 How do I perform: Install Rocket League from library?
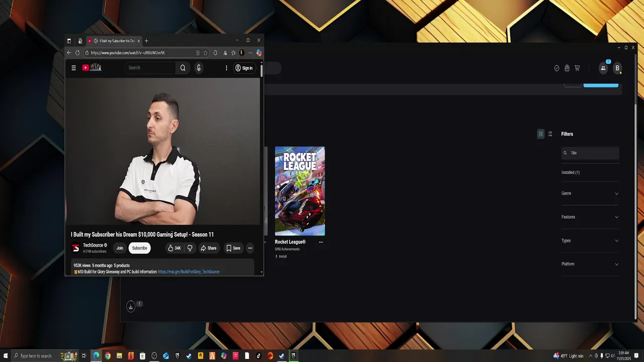[281, 256]
